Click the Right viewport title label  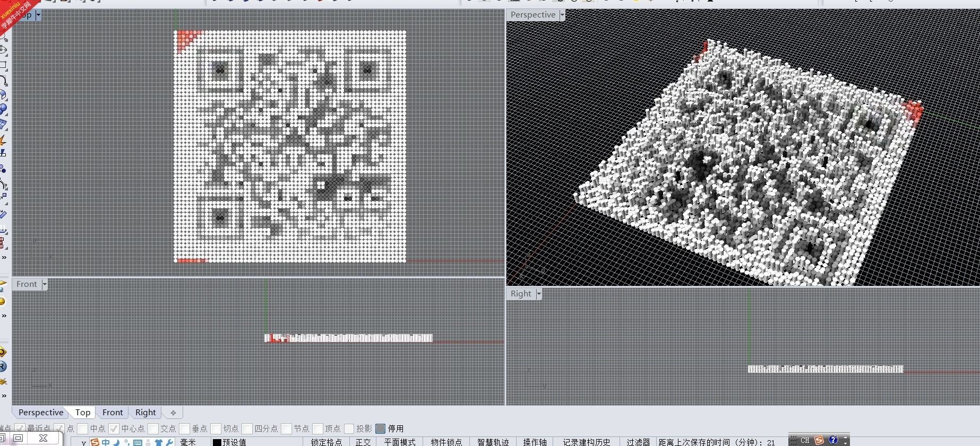[x=521, y=294]
